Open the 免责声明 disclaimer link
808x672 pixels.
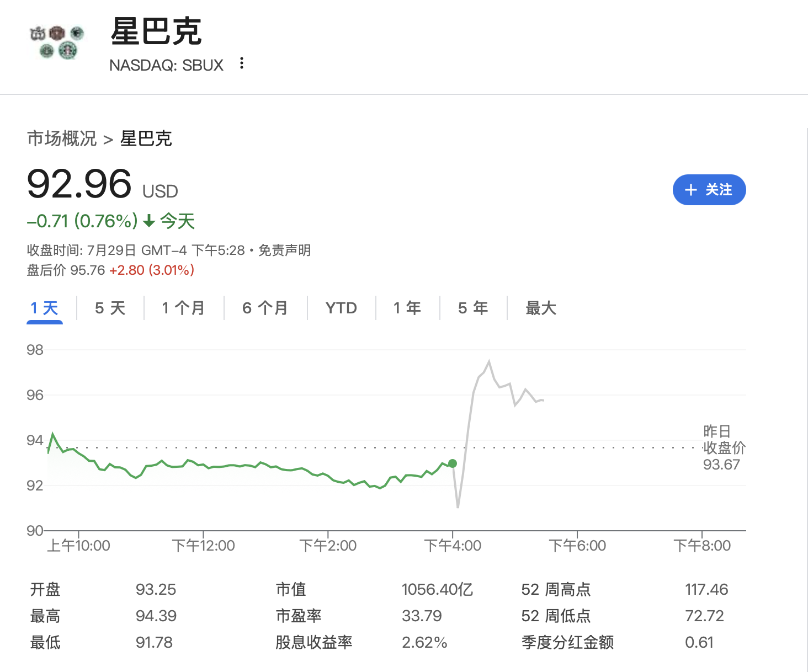click(x=285, y=250)
